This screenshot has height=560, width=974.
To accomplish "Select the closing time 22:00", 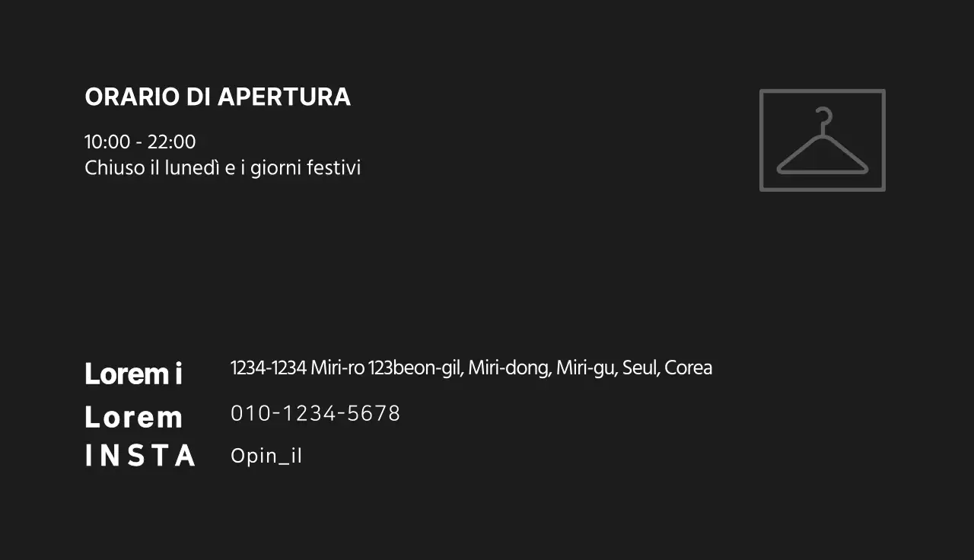I will [x=172, y=142].
